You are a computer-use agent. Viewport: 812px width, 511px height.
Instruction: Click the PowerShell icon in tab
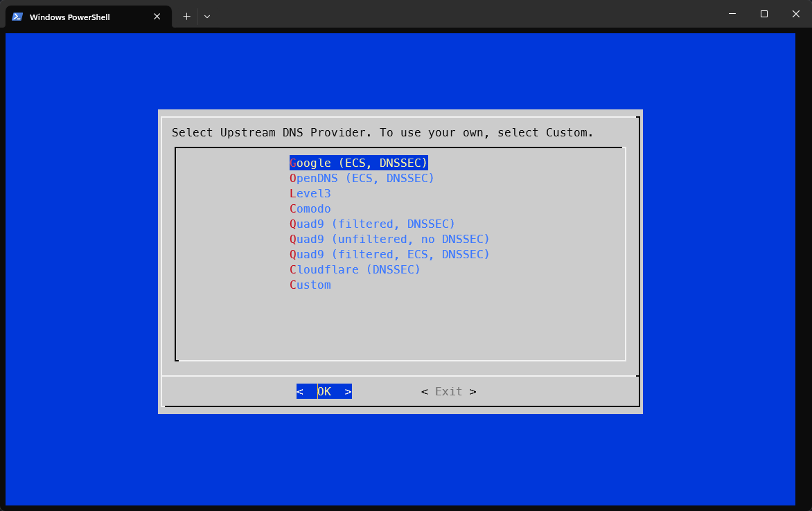click(x=17, y=17)
